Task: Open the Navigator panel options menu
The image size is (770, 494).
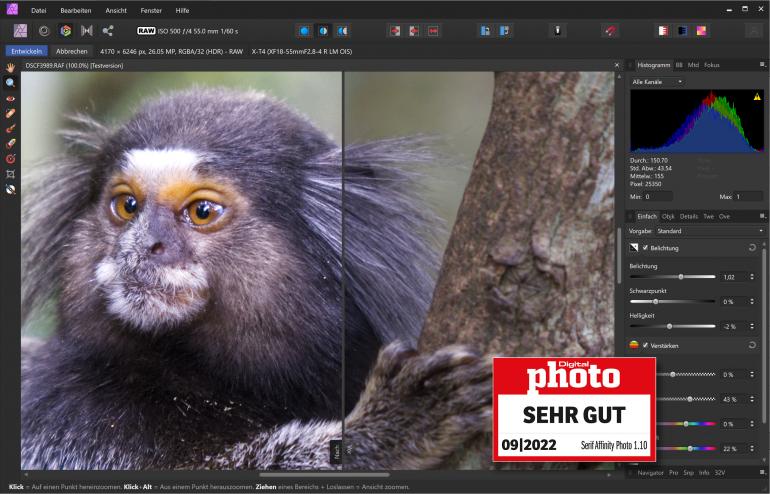Action: [x=763, y=472]
